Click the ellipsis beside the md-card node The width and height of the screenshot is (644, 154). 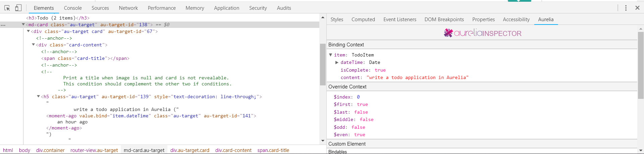pos(3,25)
